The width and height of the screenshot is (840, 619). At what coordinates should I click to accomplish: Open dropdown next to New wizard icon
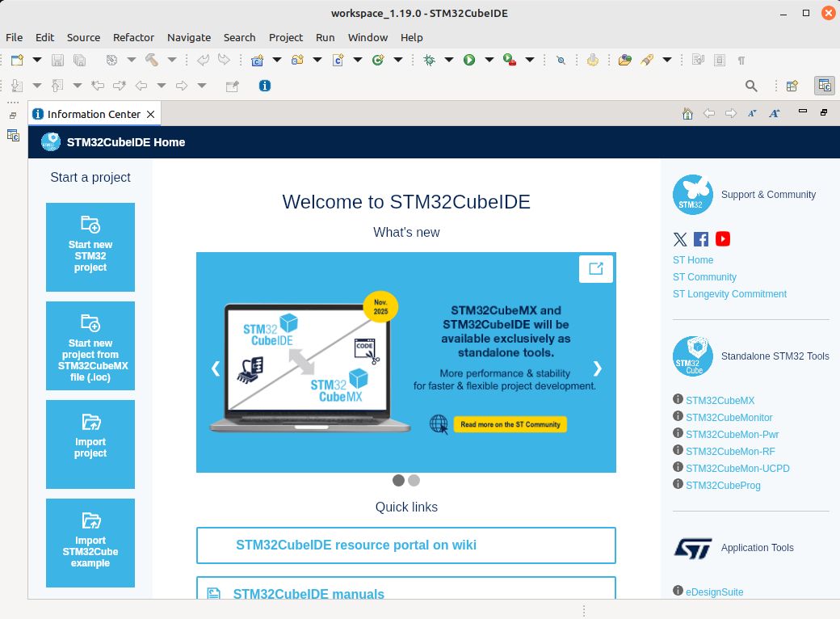point(37,60)
